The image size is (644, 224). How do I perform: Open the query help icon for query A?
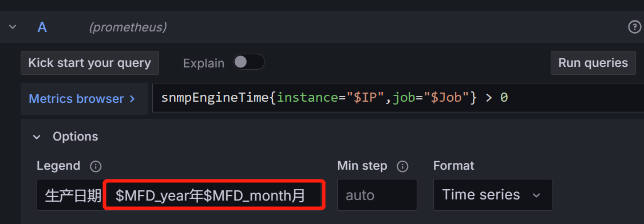click(x=634, y=27)
